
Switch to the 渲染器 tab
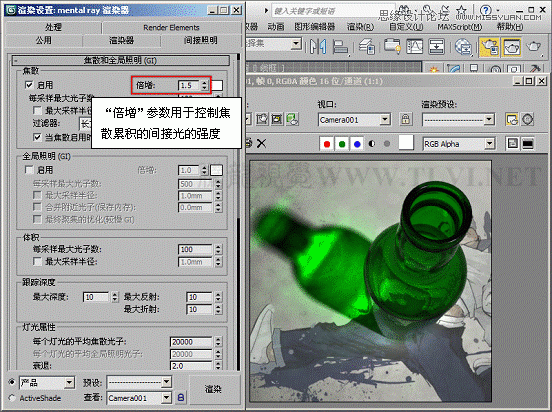point(121,40)
